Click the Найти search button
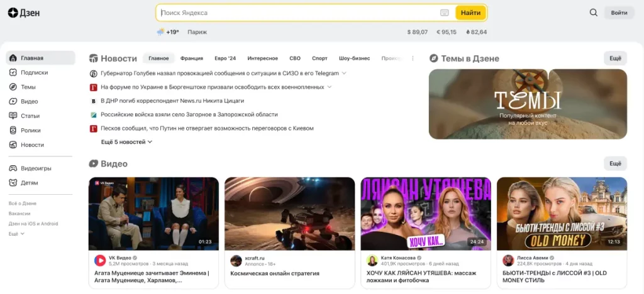Screen dimensions: 644x294 click(470, 13)
